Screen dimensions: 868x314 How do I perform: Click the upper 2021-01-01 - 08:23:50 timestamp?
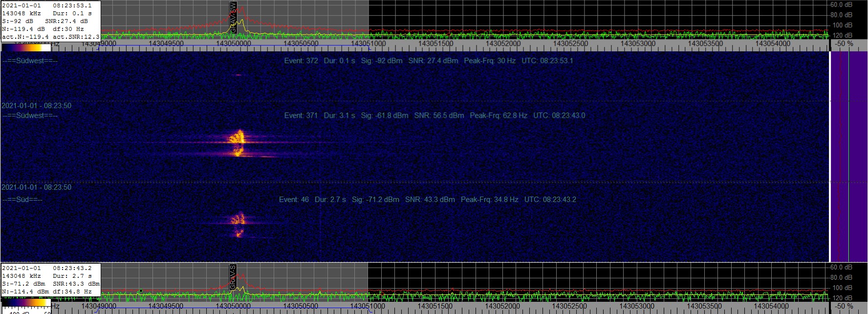click(36, 106)
